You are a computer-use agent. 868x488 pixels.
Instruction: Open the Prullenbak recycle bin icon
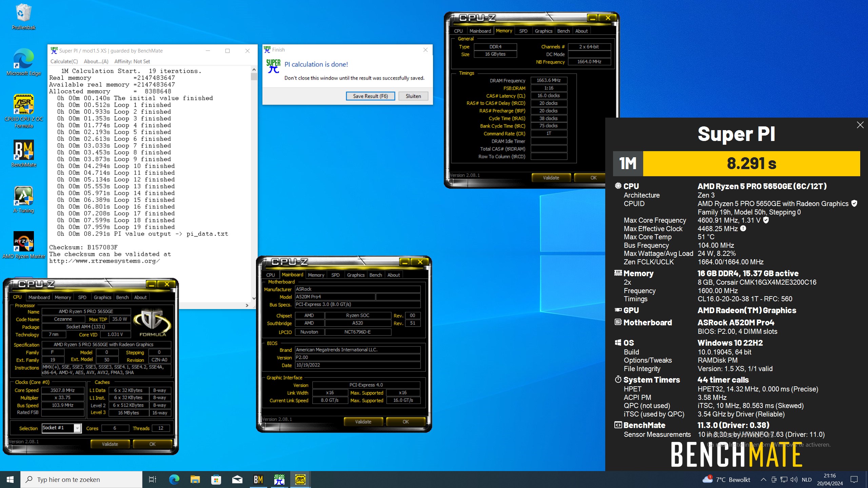(x=23, y=17)
